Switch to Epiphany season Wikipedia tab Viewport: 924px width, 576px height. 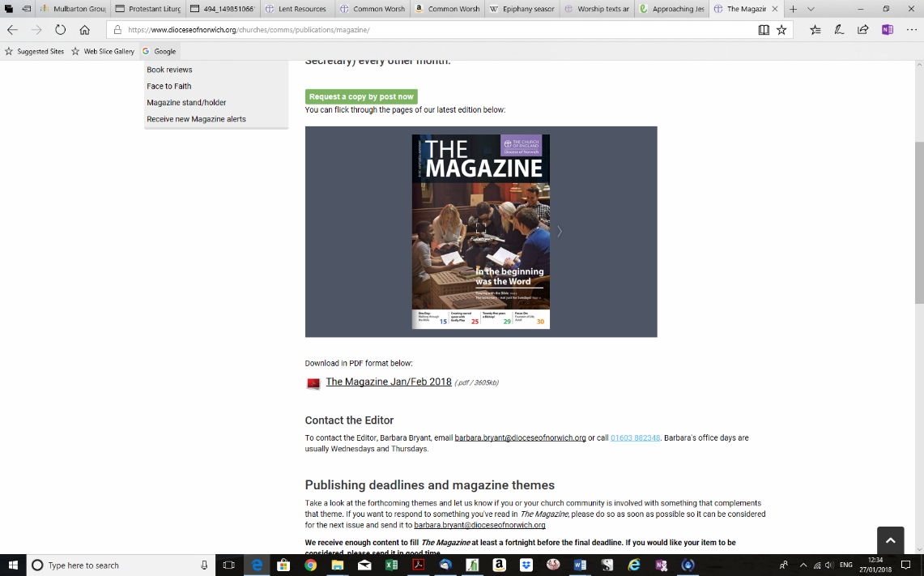click(522, 9)
